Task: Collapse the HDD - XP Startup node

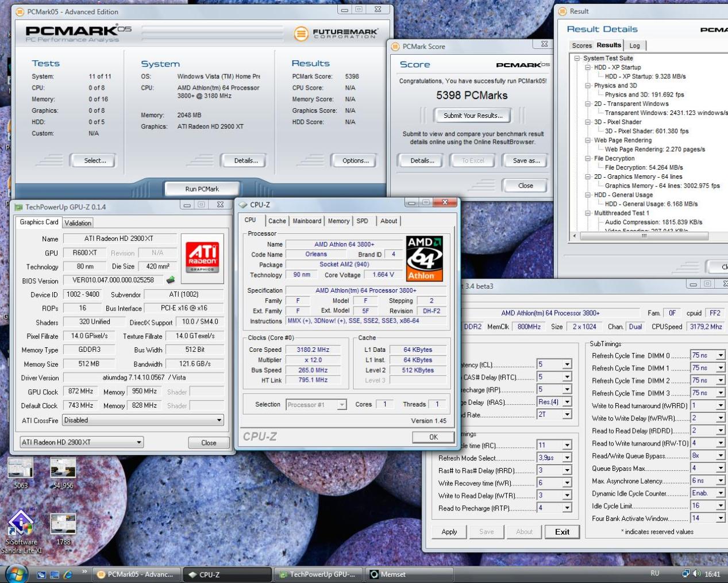Action: (x=588, y=67)
